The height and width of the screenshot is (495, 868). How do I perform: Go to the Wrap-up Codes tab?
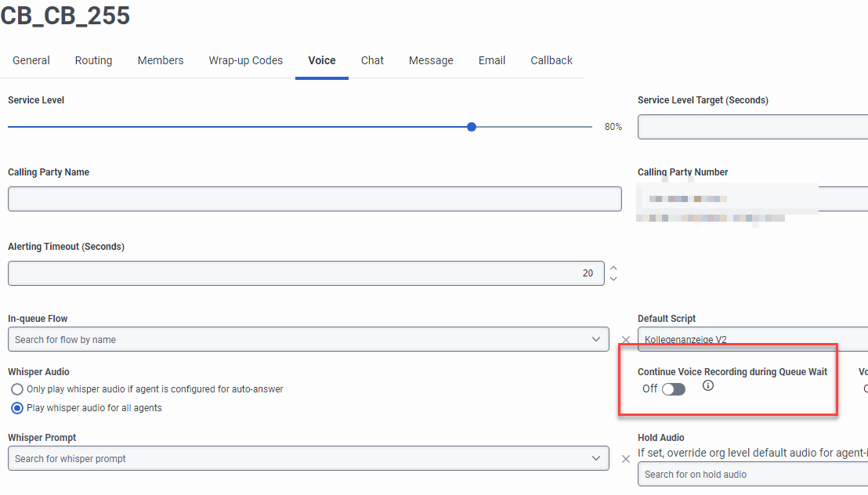[245, 60]
